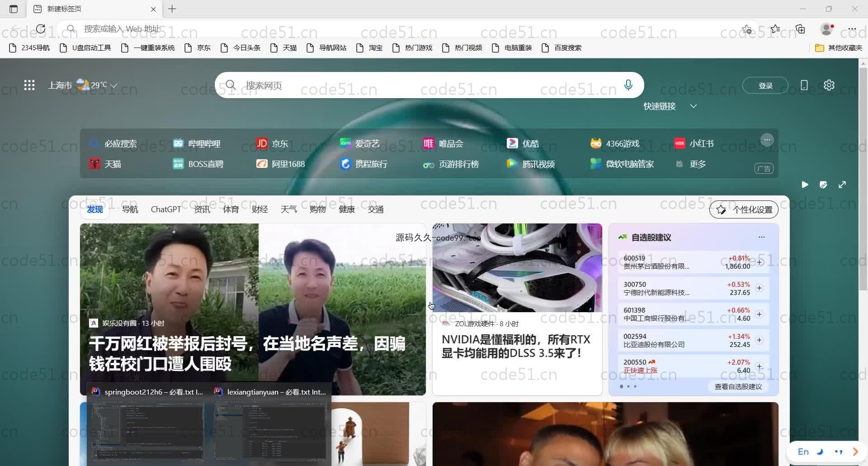This screenshot has width=868, height=466.
Task: Open 自选股建议 card options menu
Action: pyautogui.click(x=762, y=237)
